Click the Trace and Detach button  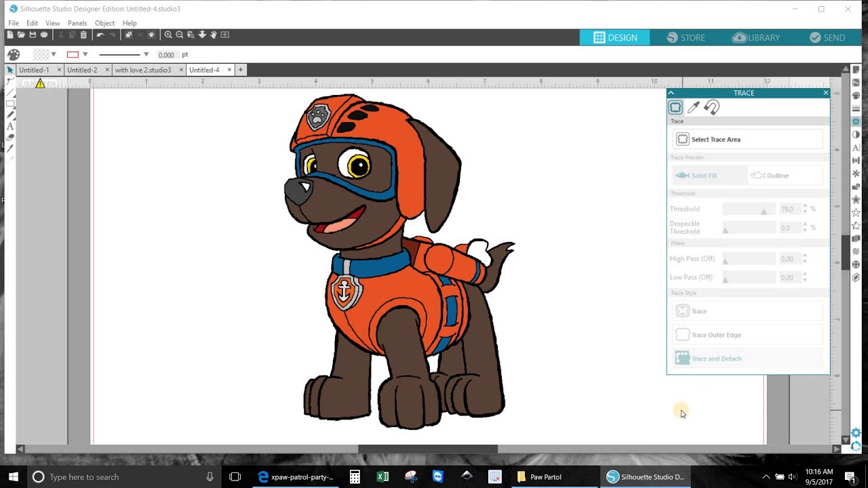click(748, 359)
